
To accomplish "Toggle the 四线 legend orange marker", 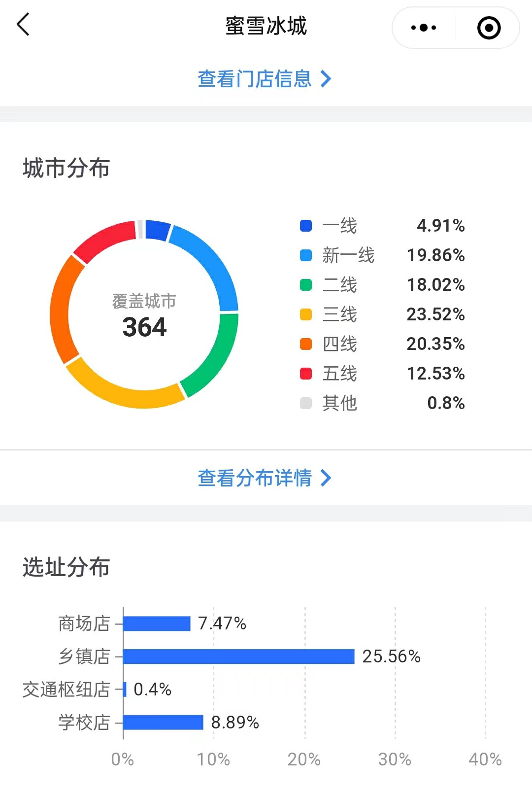I will pos(306,344).
